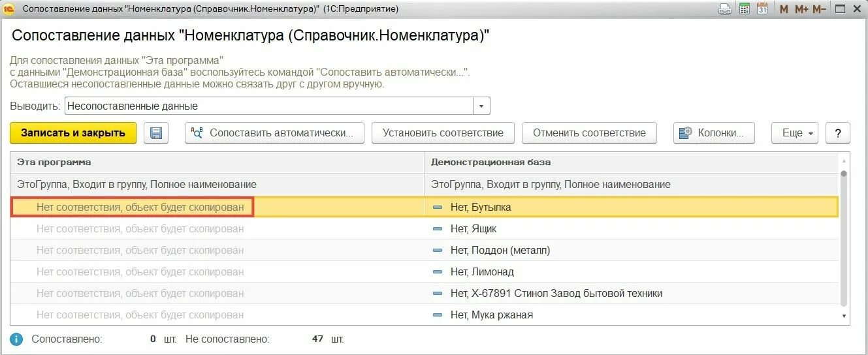
Task: Open the calculator icon in title bar
Action: (x=745, y=9)
